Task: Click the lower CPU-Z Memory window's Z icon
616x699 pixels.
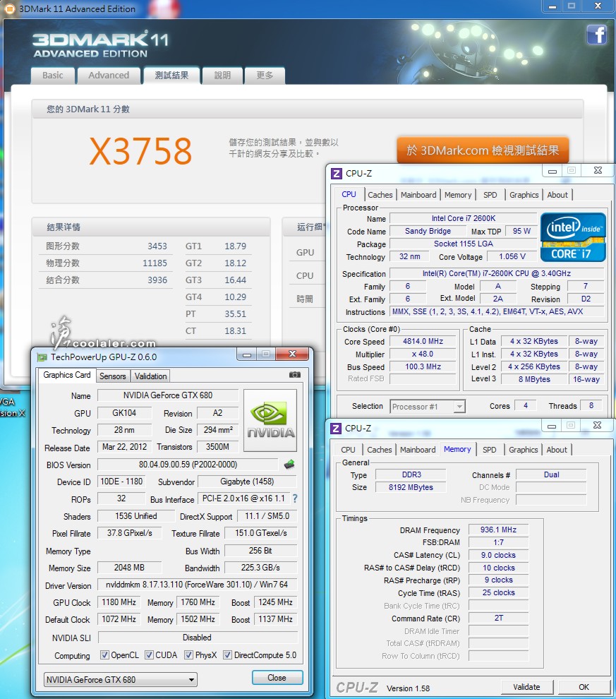Action: [x=336, y=429]
